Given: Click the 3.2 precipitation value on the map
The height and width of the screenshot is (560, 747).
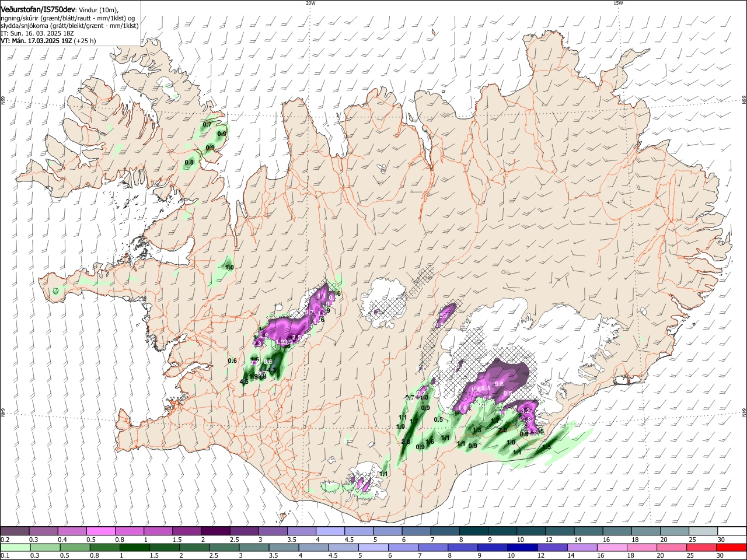Looking at the screenshot, I should click(x=525, y=411).
